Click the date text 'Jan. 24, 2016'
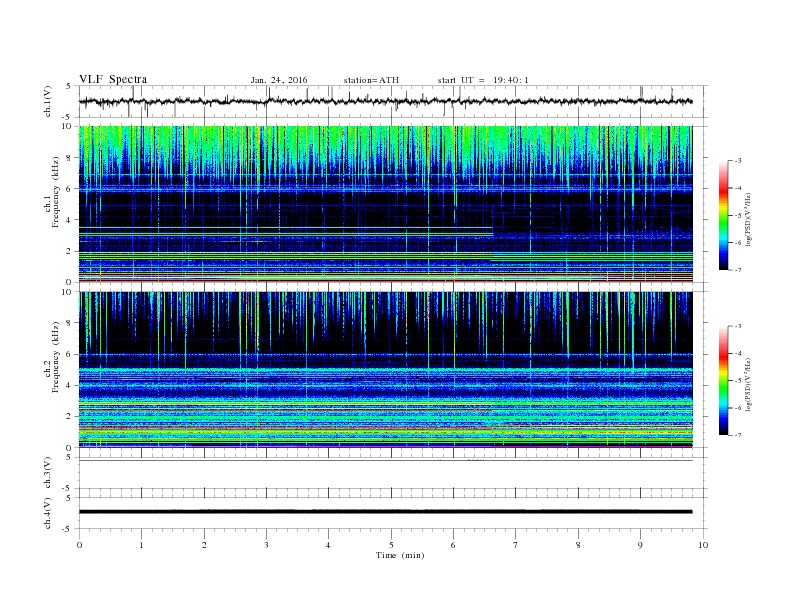 [279, 80]
